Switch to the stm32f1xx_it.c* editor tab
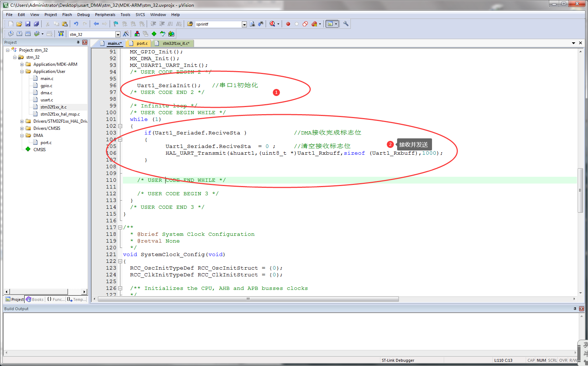Image resolution: width=588 pixels, height=366 pixels. click(x=173, y=43)
